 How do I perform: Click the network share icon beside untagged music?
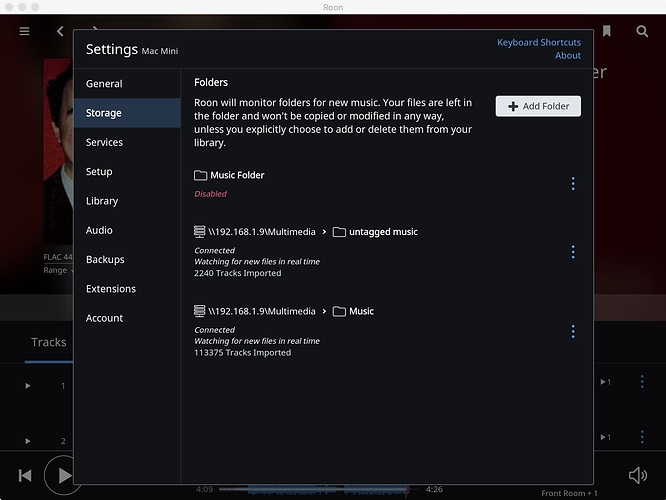(x=199, y=232)
